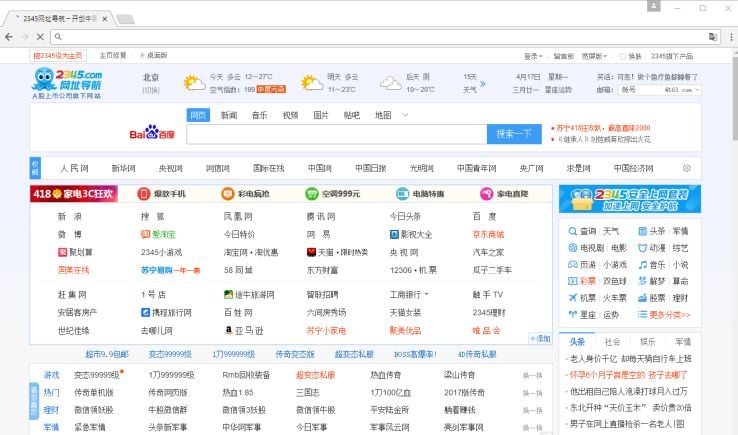Click the translate icon in address bar

coord(713,37)
